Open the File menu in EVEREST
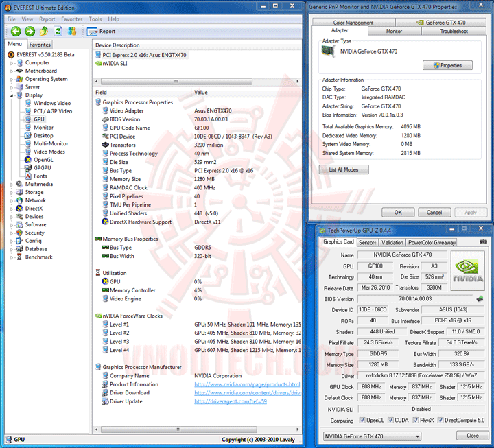 tap(12, 19)
